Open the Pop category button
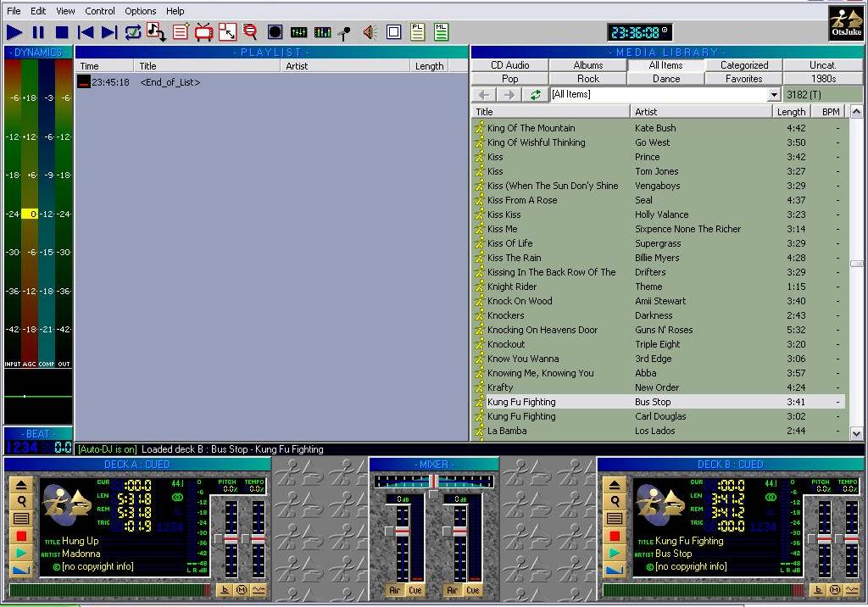 (509, 79)
